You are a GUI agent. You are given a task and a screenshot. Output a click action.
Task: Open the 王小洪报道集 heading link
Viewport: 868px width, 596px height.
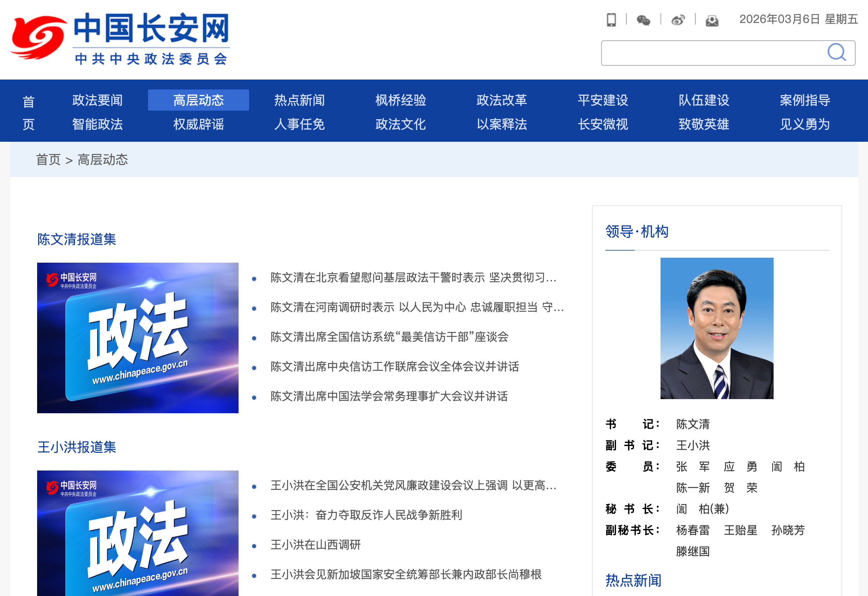[x=77, y=447]
